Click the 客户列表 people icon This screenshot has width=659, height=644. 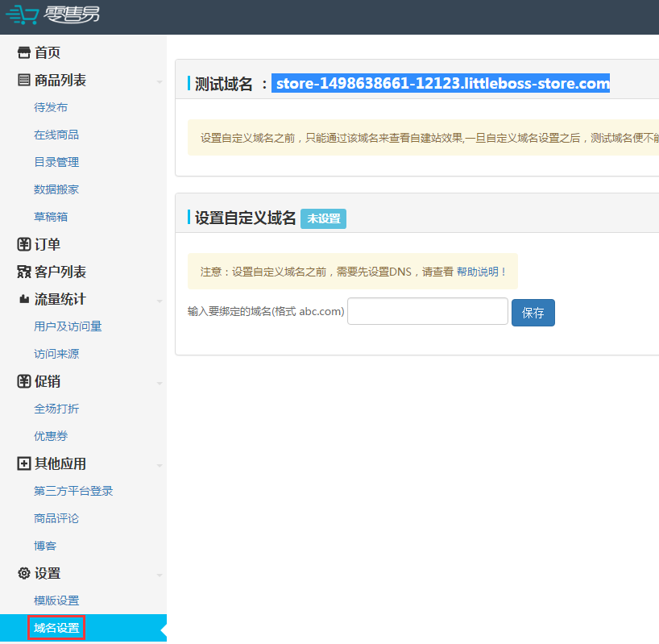pos(24,272)
